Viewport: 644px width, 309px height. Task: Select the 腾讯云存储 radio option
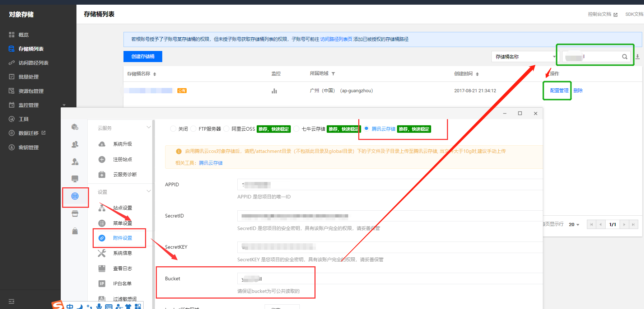point(367,128)
